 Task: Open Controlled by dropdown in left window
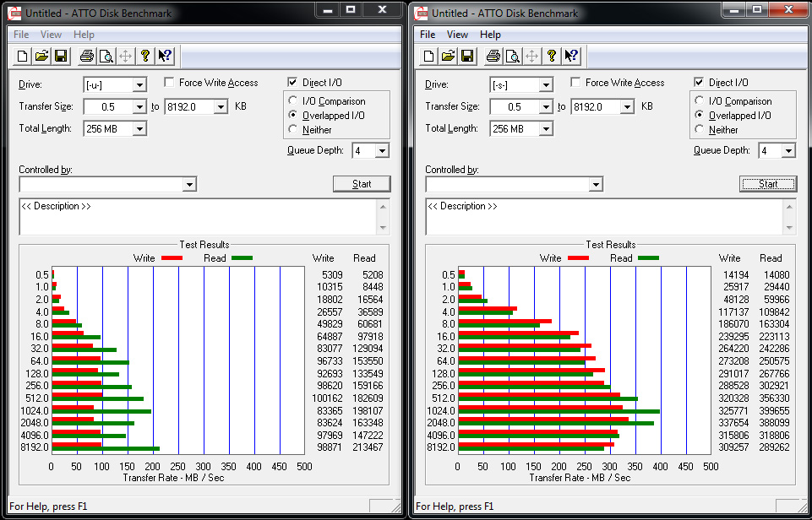coord(189,184)
